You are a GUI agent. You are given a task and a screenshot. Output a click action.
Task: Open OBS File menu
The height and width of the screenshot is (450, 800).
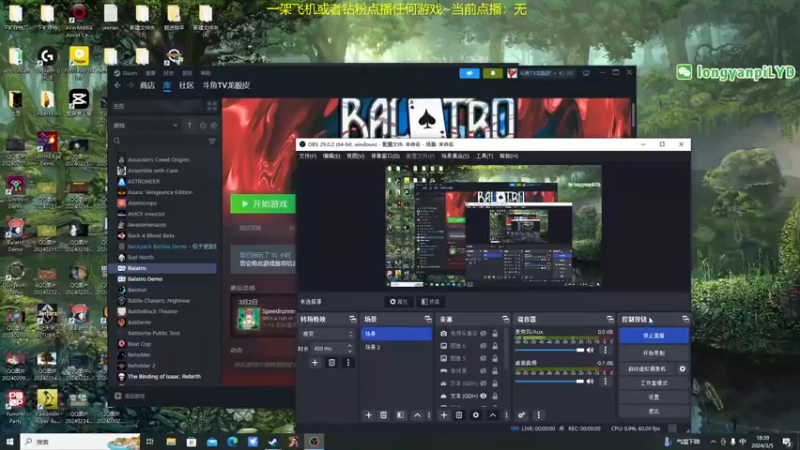tap(307, 156)
